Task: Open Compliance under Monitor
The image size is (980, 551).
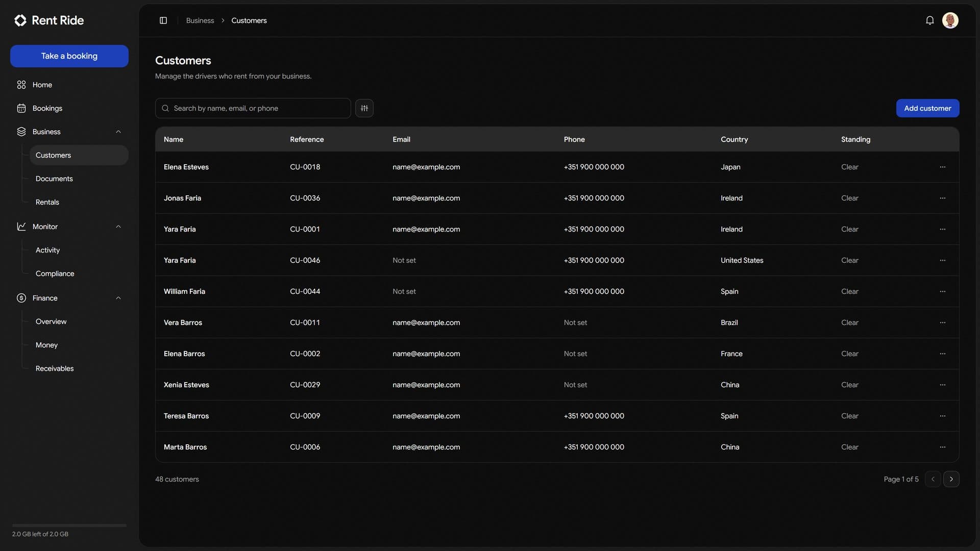Action: [x=79, y=273]
